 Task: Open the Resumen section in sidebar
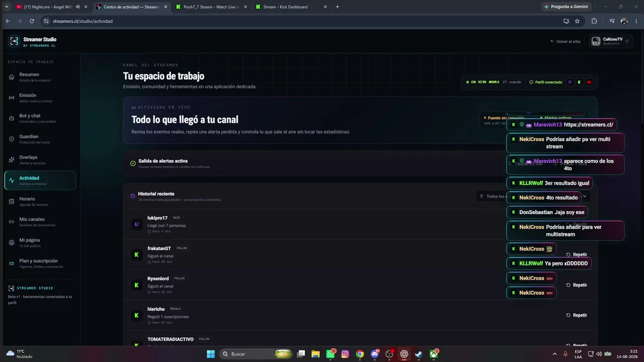tap(40, 77)
